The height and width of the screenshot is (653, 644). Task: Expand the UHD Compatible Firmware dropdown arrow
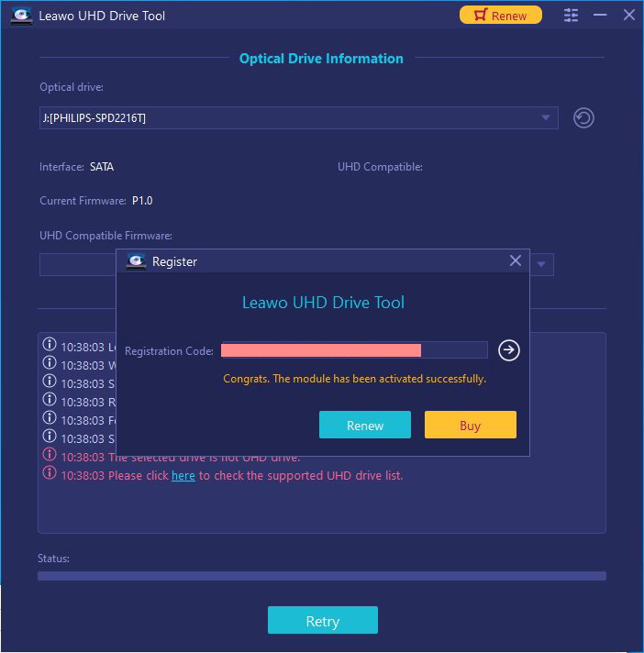click(x=541, y=265)
